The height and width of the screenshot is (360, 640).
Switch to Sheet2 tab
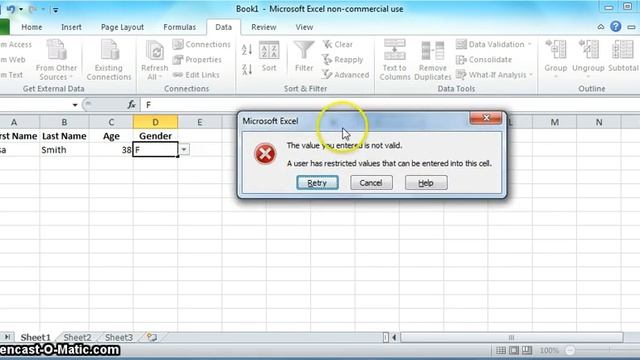pyautogui.click(x=77, y=337)
